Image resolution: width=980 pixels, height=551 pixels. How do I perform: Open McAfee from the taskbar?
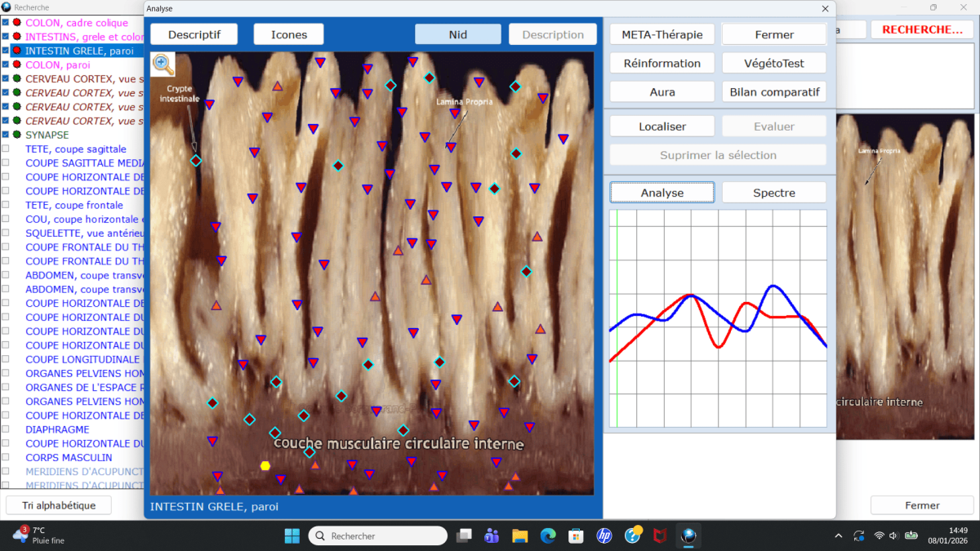pyautogui.click(x=659, y=535)
